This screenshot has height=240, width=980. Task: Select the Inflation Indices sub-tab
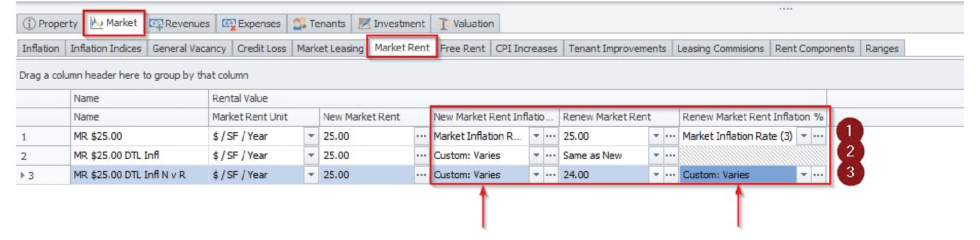[106, 48]
